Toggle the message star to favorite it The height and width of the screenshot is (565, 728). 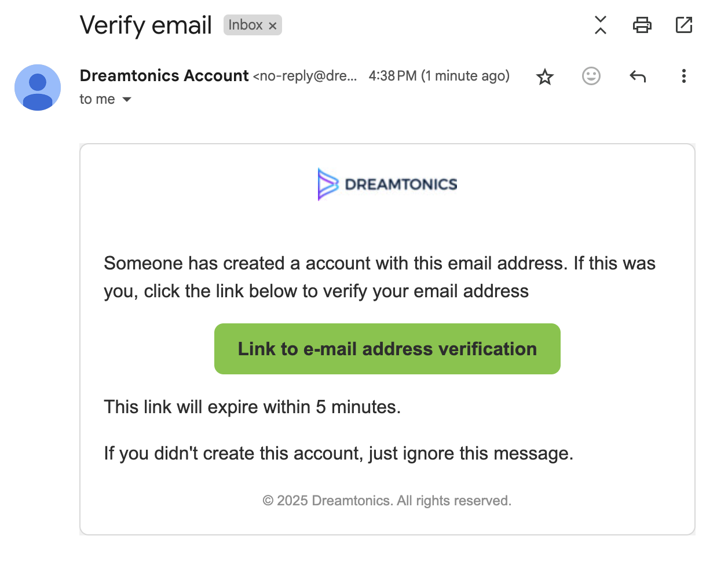(x=544, y=76)
